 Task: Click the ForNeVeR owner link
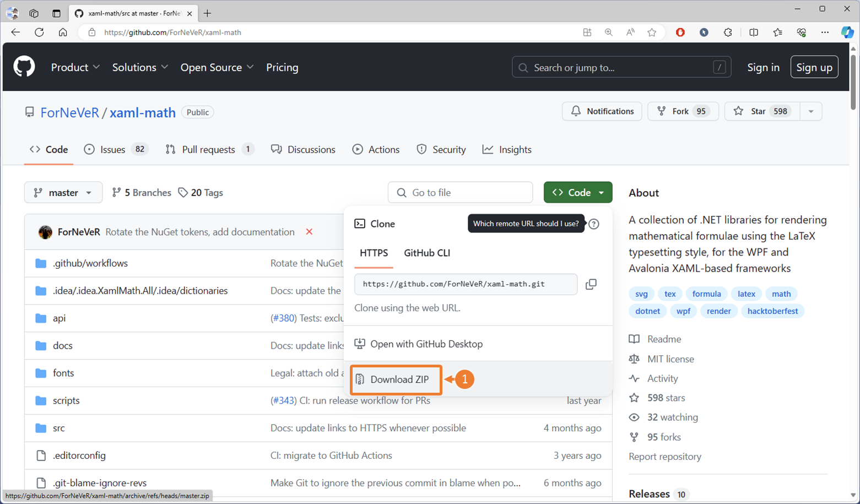click(69, 112)
